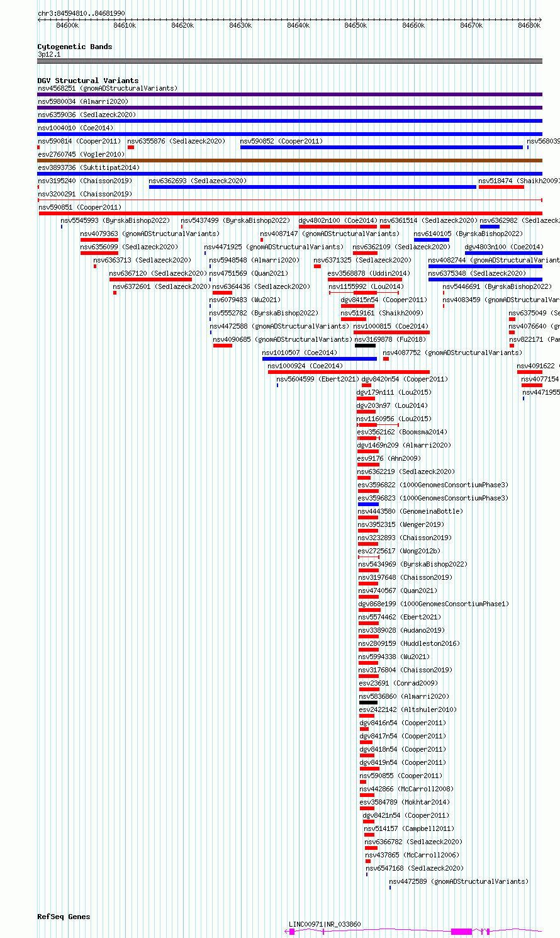Image resolution: width=560 pixels, height=938 pixels.
Task: Select the nsv5980034 (Almarri2020) variant label
Action: (83, 101)
